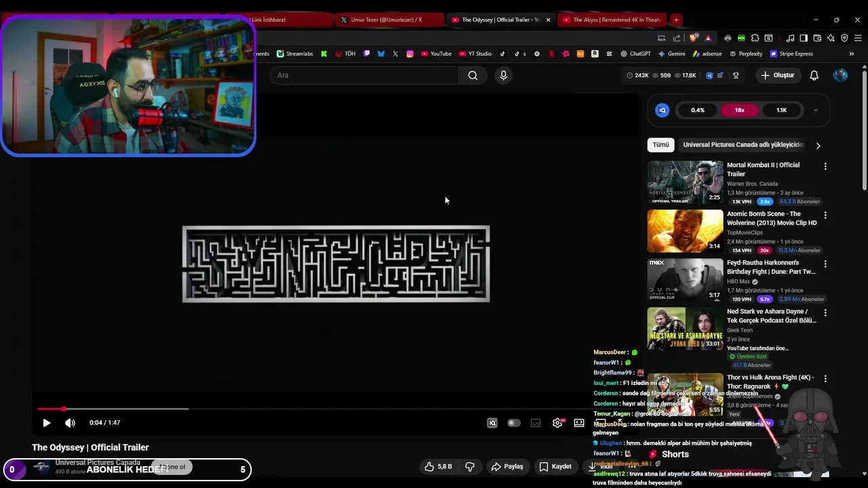Switch to The Abyss Remastered tab
868x488 pixels.
(612, 20)
